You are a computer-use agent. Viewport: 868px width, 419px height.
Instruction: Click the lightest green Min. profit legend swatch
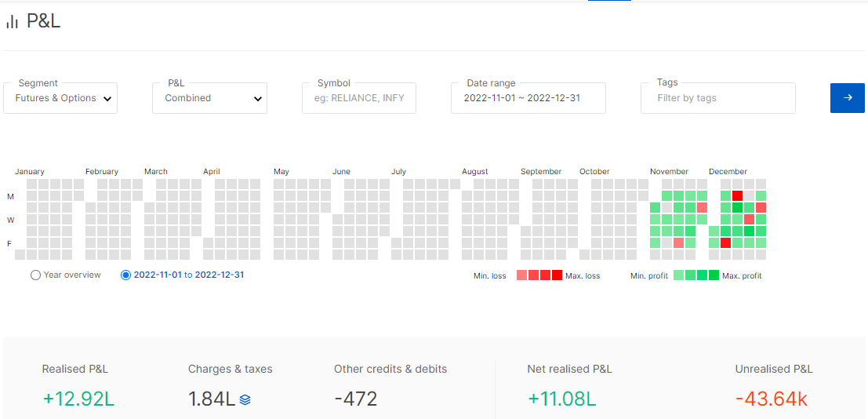point(679,275)
